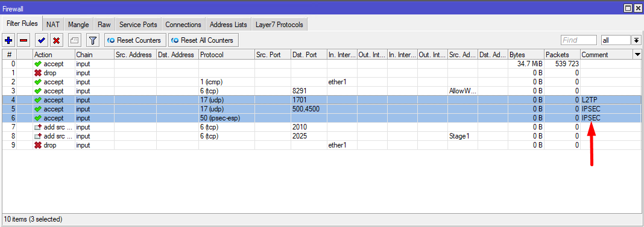Click add src icon in port 2010 rule
Screen dimensions: 644x227
pos(38,127)
